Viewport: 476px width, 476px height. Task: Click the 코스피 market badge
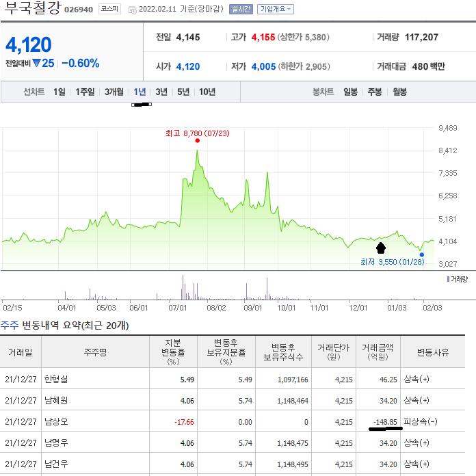(109, 9)
